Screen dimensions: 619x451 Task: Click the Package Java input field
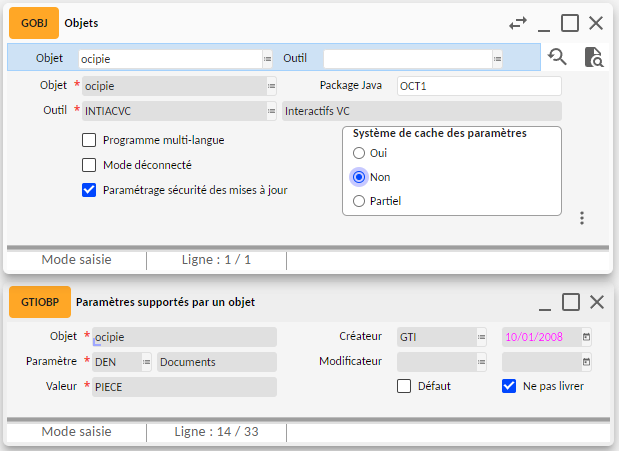(478, 86)
